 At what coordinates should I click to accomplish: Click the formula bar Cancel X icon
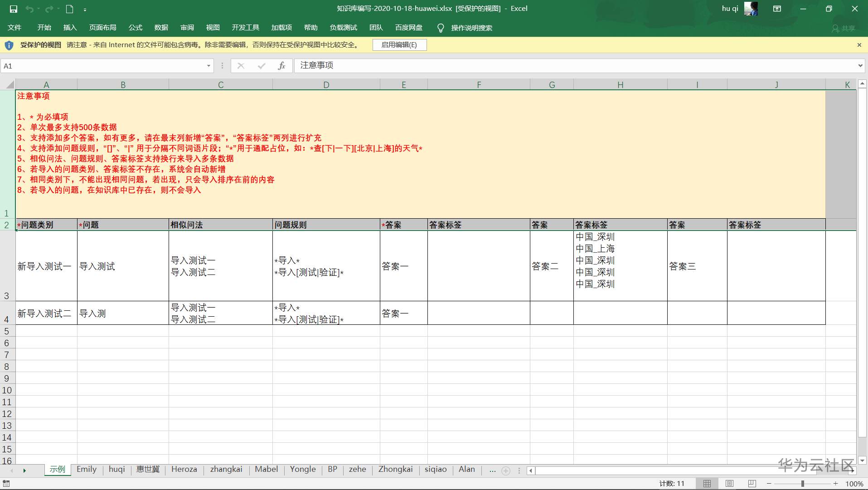[x=241, y=66]
